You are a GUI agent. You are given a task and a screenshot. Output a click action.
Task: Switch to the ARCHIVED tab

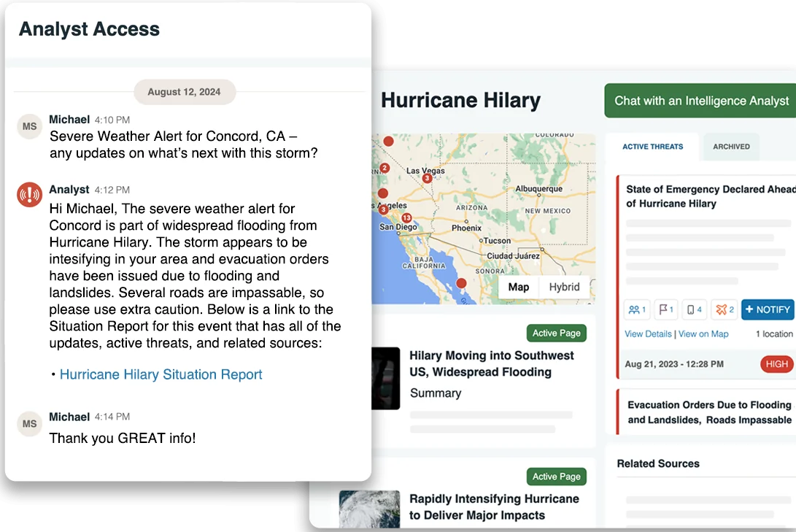pyautogui.click(x=730, y=147)
